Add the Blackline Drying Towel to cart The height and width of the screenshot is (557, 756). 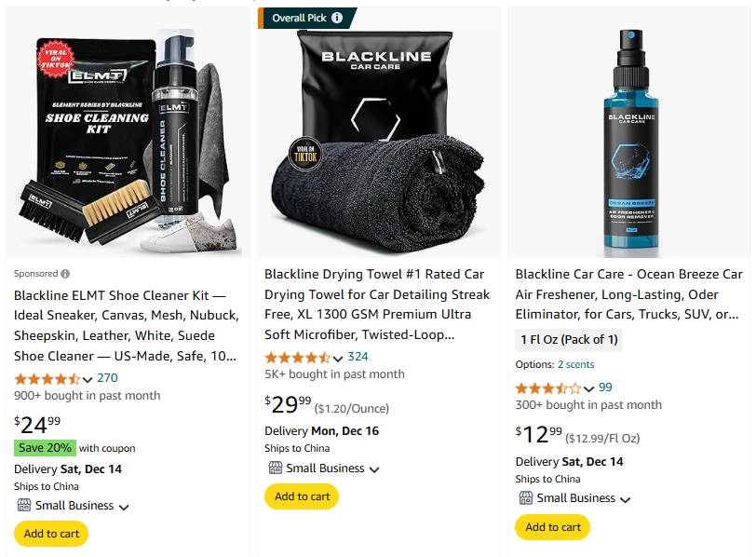click(302, 496)
